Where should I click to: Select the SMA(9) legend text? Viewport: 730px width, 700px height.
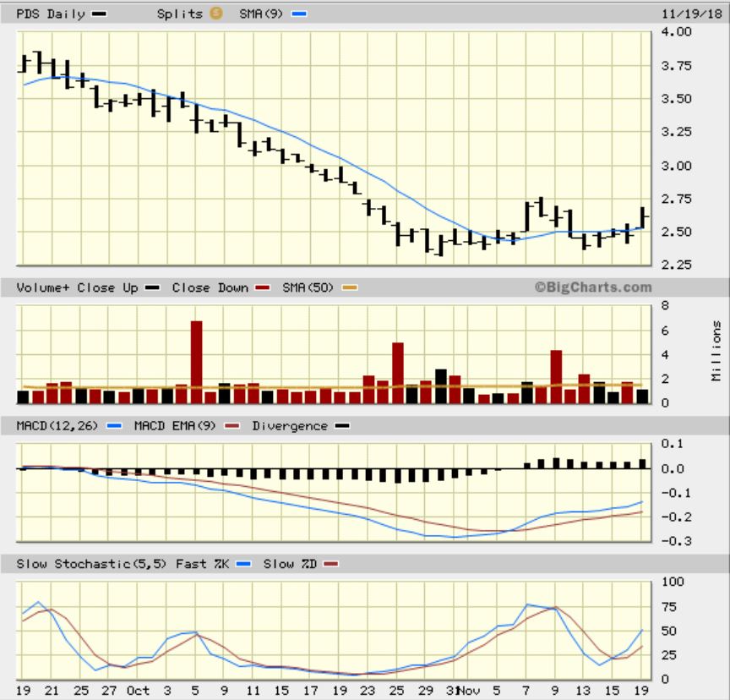pos(261,14)
